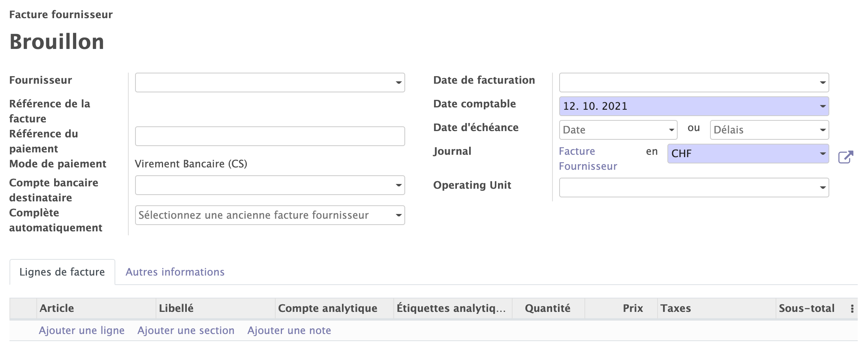Open the external link icon beside currency
This screenshot has width=868, height=349.
pyautogui.click(x=845, y=157)
